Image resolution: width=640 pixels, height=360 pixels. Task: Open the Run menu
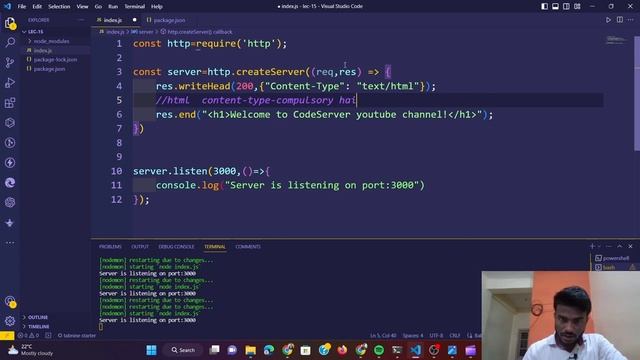click(x=113, y=6)
